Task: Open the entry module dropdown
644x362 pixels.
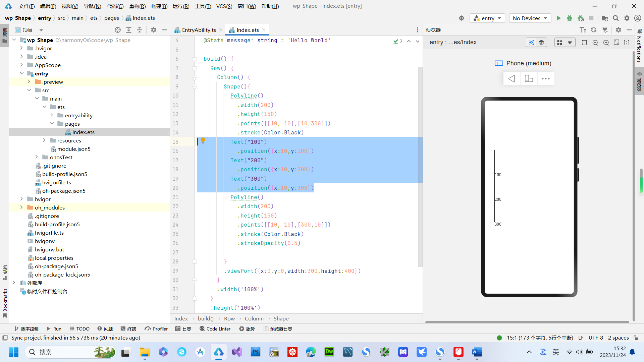Action: point(488,18)
